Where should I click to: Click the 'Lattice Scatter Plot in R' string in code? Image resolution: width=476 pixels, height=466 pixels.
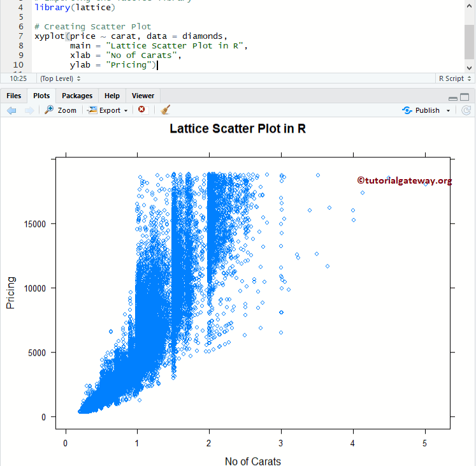(174, 46)
